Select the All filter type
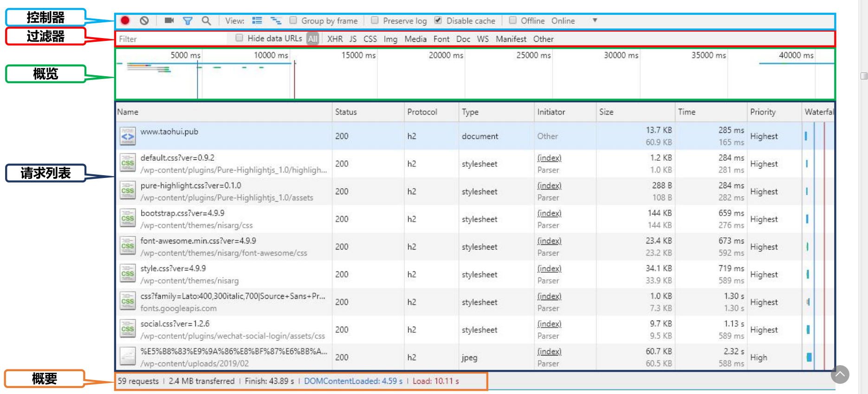 (313, 39)
